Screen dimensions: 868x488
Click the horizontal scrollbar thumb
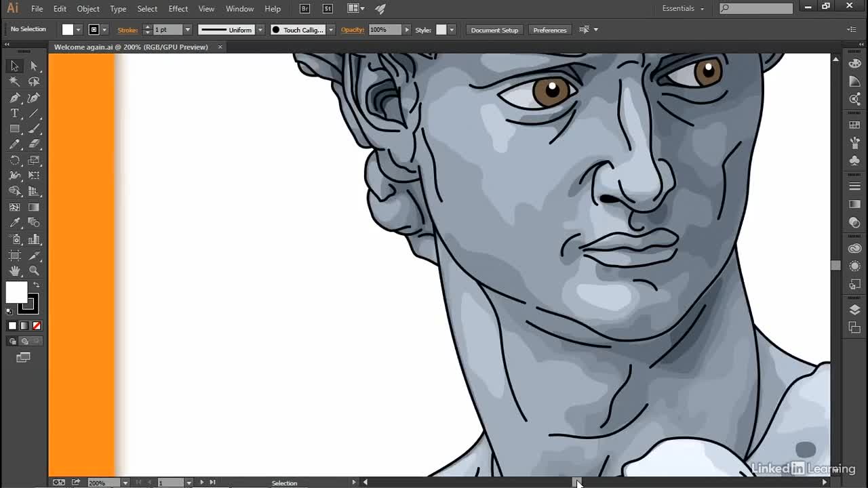(578, 483)
